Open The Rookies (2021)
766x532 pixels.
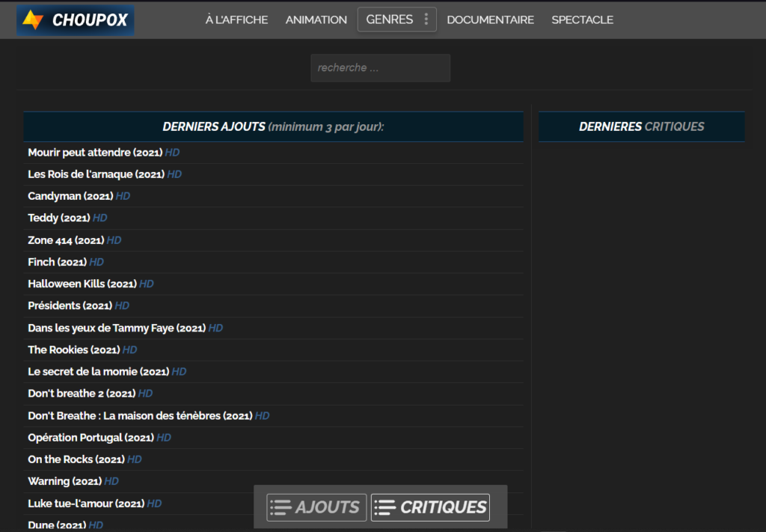[82, 349]
